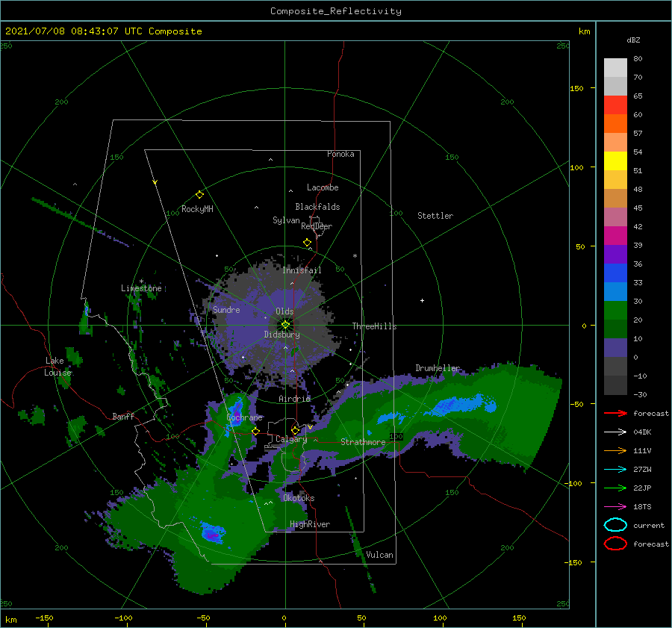Click the Vulcan city label
This screenshot has height=628, width=672.
coord(380,555)
